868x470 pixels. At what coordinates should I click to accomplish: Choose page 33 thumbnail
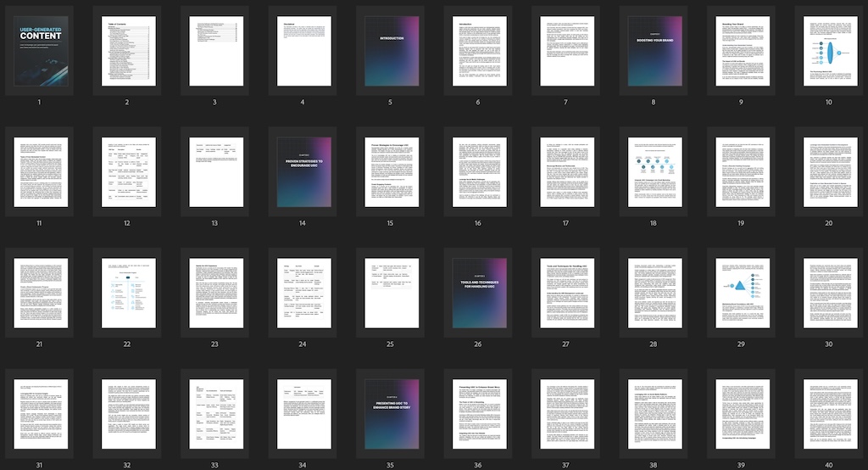214,415
